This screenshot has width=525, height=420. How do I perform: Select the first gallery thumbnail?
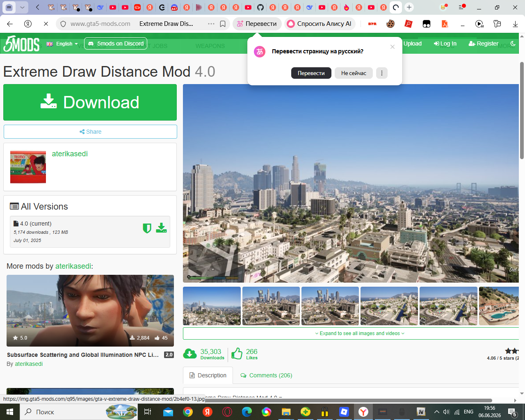[212, 306]
